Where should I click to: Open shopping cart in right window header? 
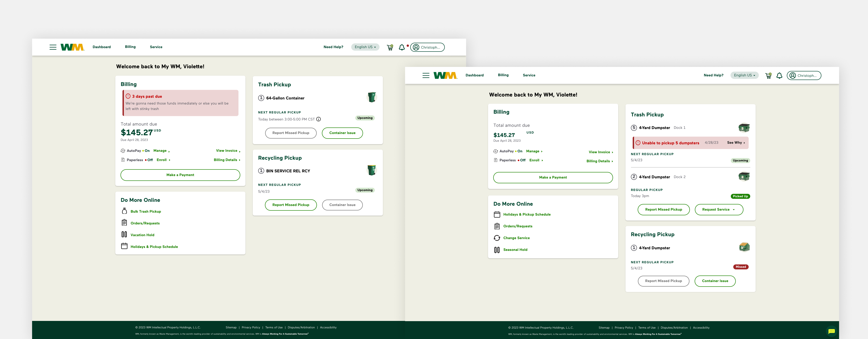[768, 75]
